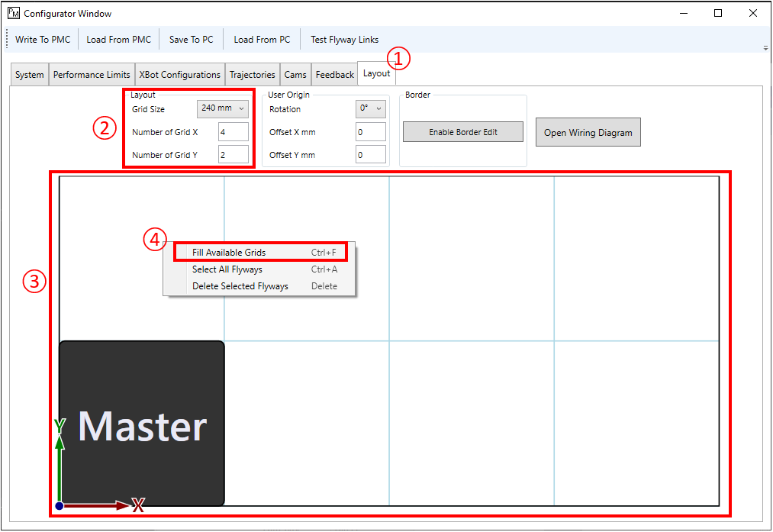Go to XBot Configurations tab
Viewport: 773px width, 532px height.
[x=179, y=75]
